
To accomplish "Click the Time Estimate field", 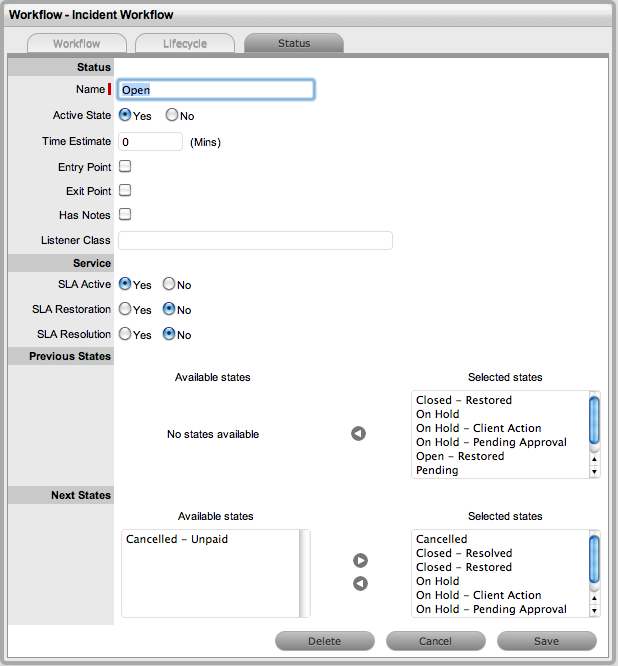I will click(150, 141).
